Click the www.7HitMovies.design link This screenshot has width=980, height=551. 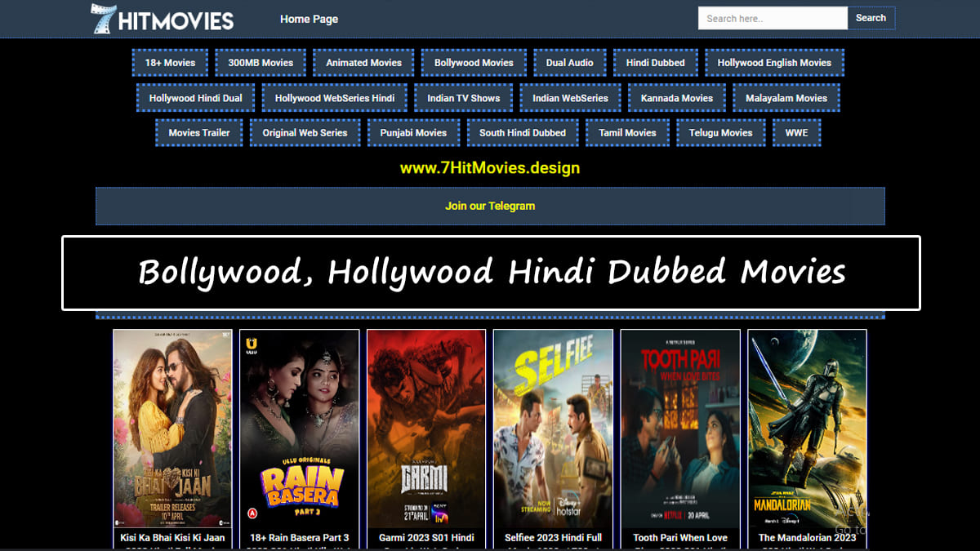click(490, 168)
